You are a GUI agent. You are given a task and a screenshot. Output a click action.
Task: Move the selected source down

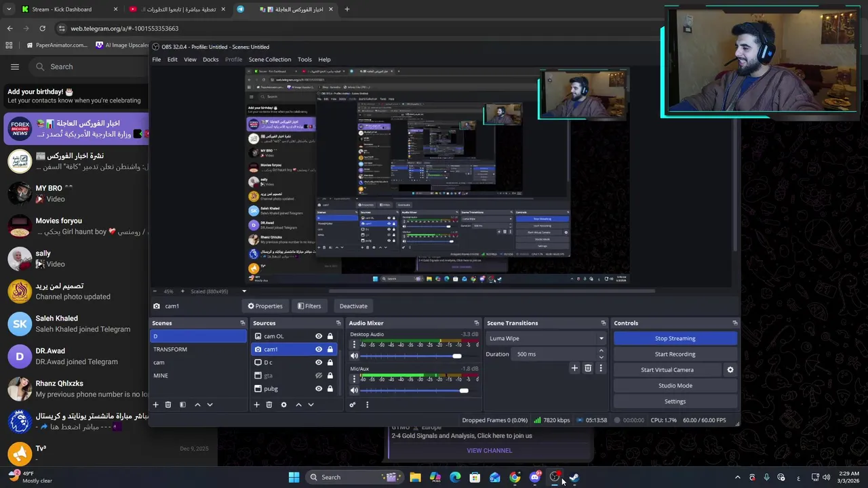pos(311,405)
